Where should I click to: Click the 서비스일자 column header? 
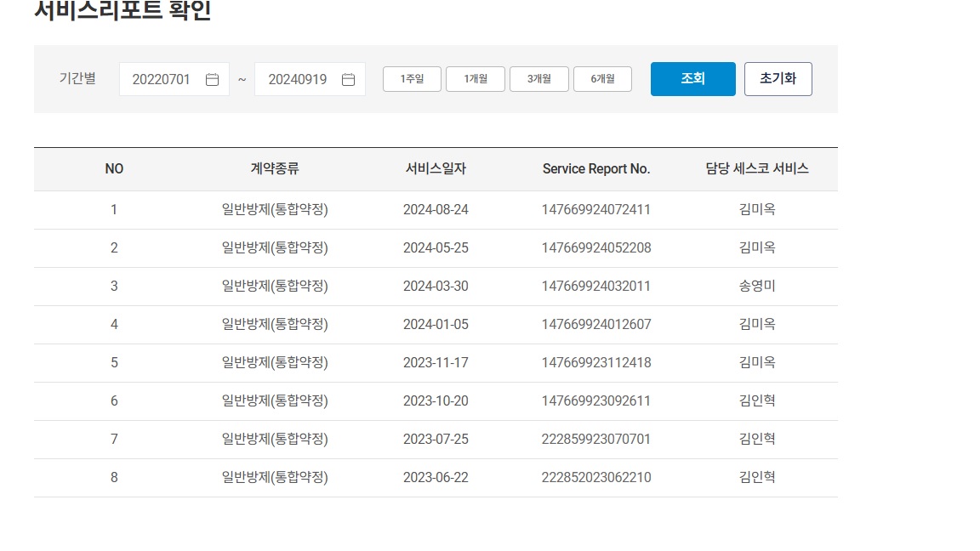click(436, 169)
